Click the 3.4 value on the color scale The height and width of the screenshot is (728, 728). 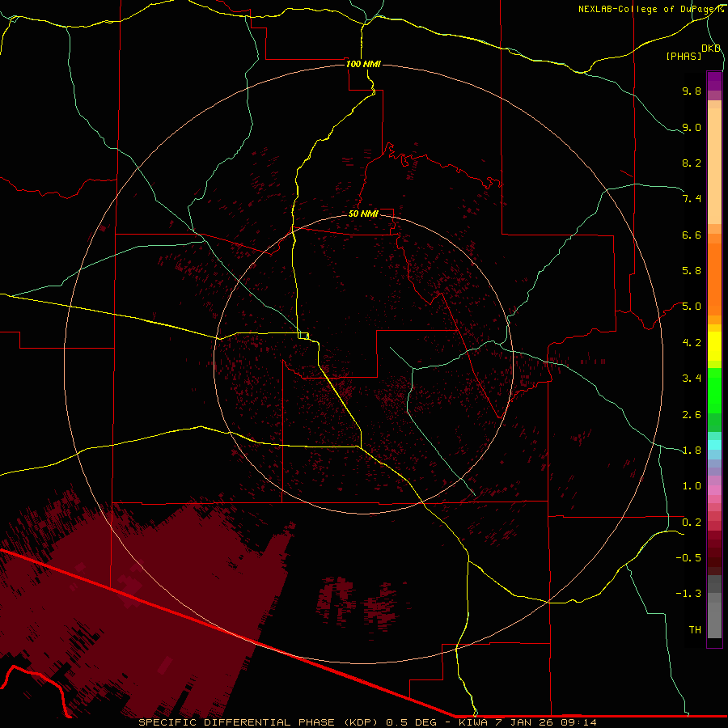[x=692, y=379]
